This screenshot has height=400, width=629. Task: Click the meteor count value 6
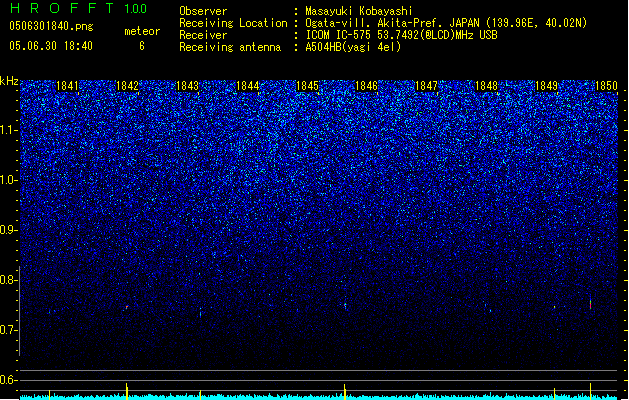142,46
